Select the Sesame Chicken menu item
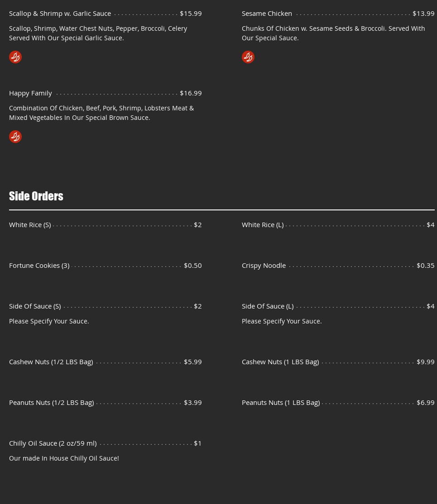437x504 pixels. coord(267,14)
